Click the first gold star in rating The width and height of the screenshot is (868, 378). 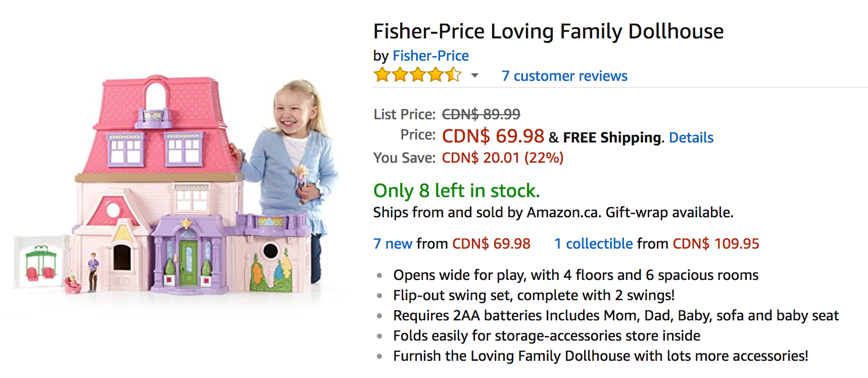pyautogui.click(x=382, y=75)
